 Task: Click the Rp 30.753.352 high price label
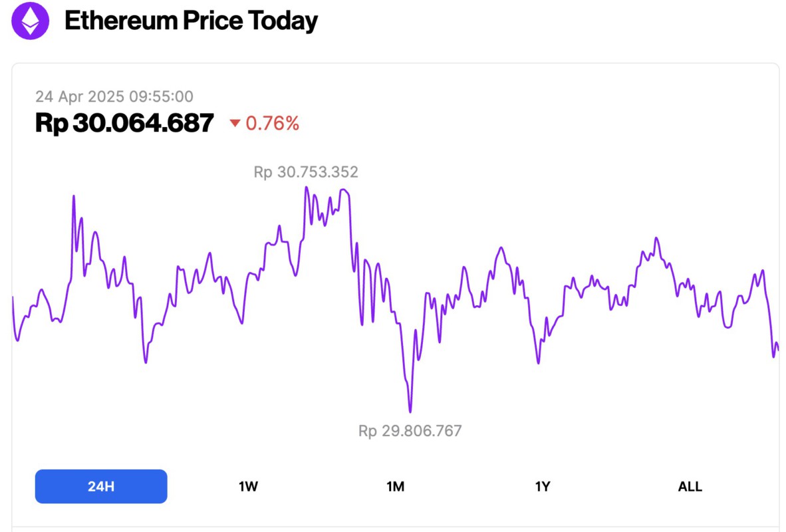click(x=305, y=172)
